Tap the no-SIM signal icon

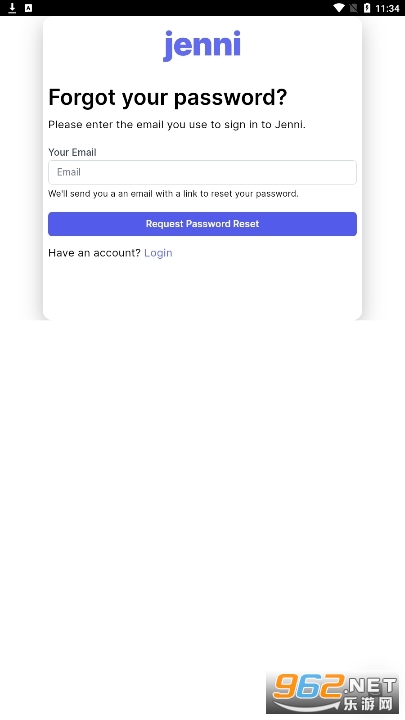[x=354, y=8]
